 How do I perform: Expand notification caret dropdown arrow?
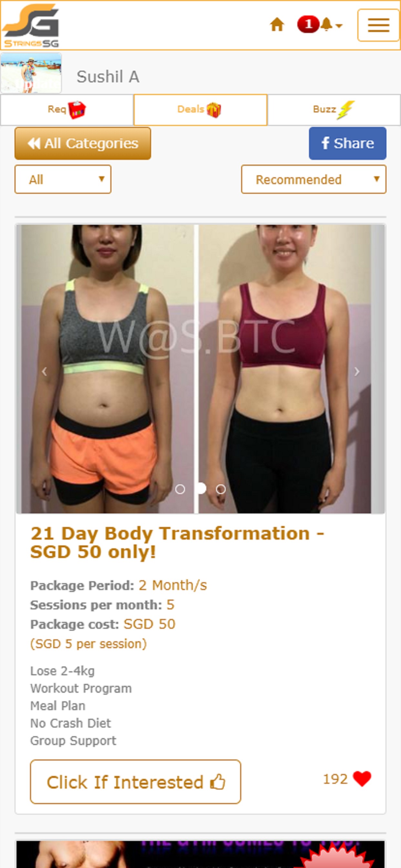click(x=339, y=26)
